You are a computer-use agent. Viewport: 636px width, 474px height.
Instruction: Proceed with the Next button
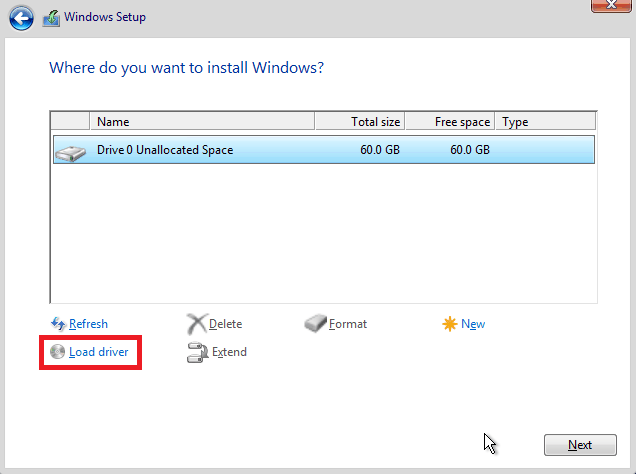click(x=580, y=445)
